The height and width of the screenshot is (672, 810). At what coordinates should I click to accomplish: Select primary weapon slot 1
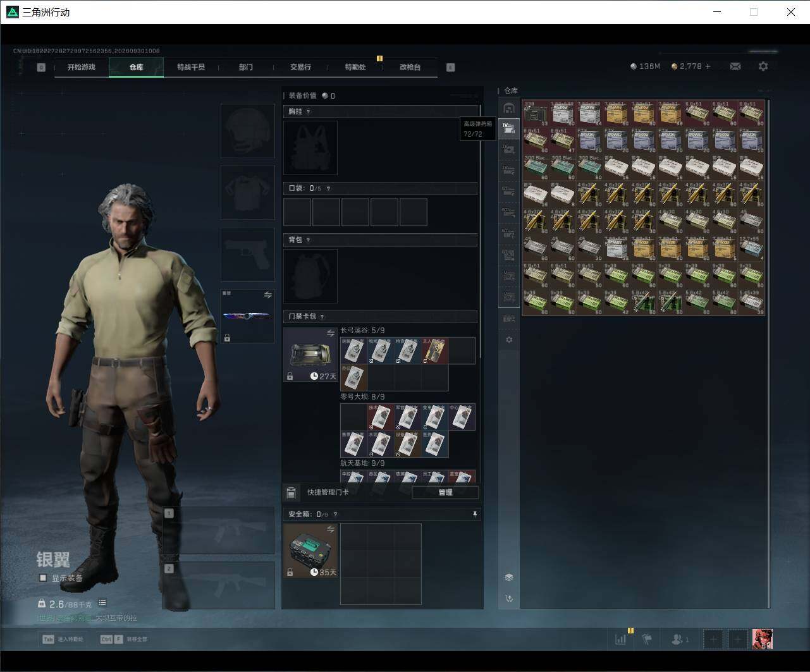[x=218, y=530]
